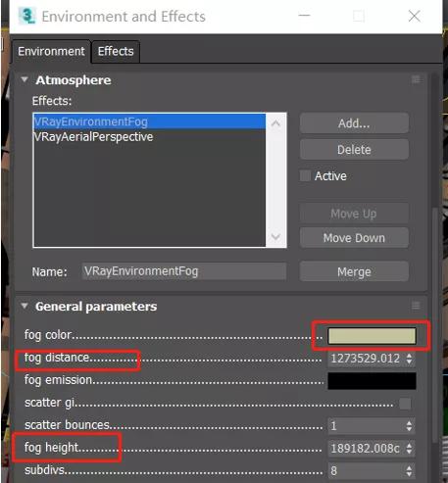Click the Delete button
Screen dimensions: 448x483
(354, 150)
